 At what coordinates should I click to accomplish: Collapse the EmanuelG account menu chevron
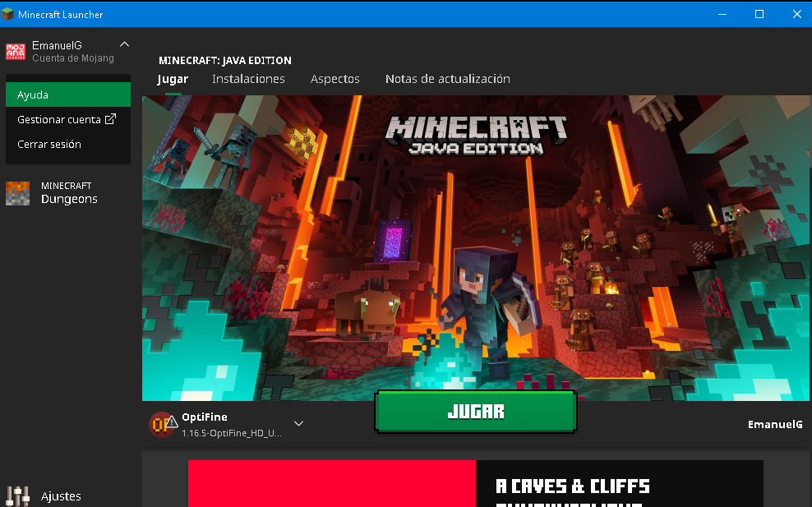coord(124,44)
